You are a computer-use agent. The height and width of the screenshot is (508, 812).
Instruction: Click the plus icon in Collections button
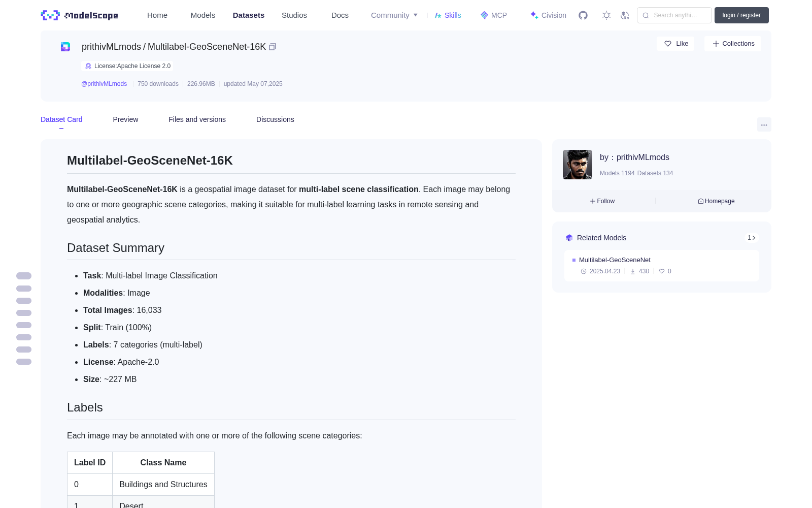pos(716,44)
